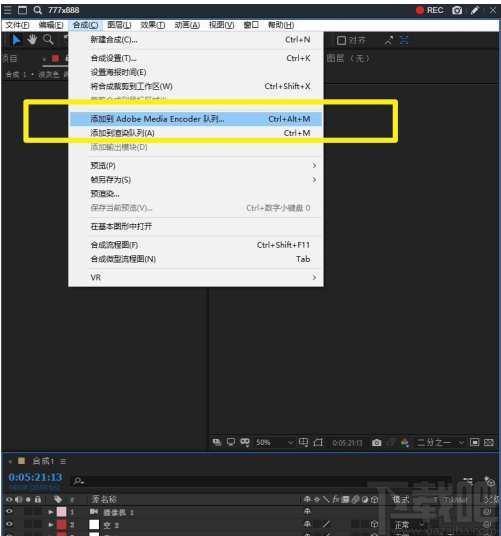Expand the 空 2 layer properties
The width and height of the screenshot is (501, 536).
(51, 524)
